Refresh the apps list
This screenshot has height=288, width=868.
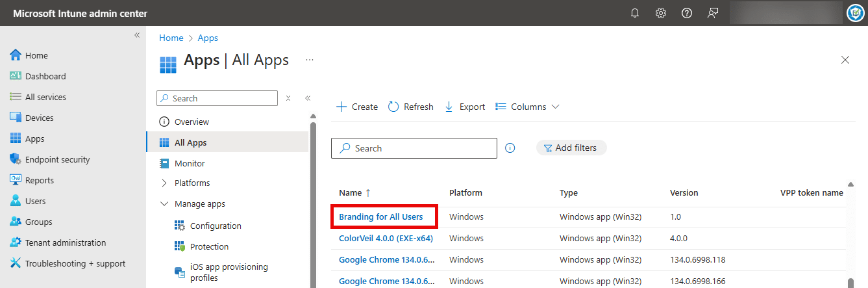pos(411,107)
